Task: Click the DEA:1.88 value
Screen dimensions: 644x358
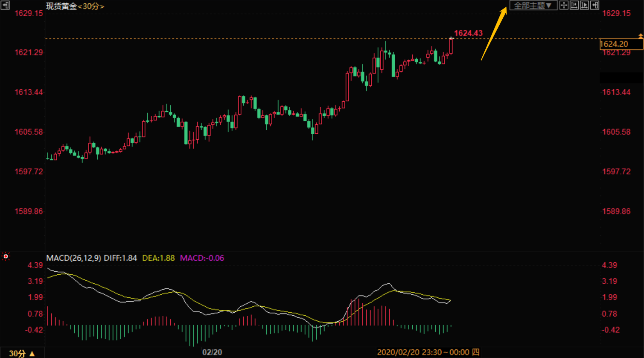Action: point(158,258)
